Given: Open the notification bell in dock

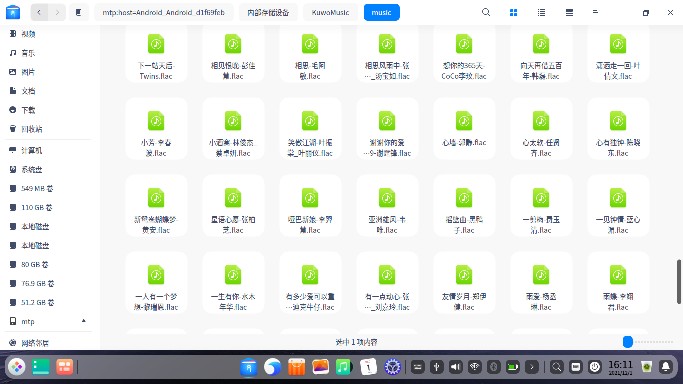Looking at the screenshot, I should [666, 367].
